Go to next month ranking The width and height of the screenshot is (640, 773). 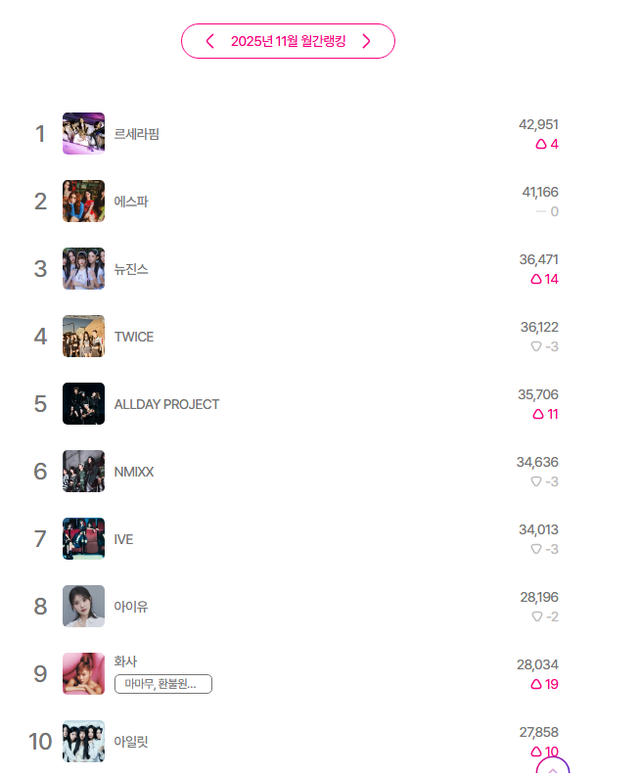click(366, 41)
